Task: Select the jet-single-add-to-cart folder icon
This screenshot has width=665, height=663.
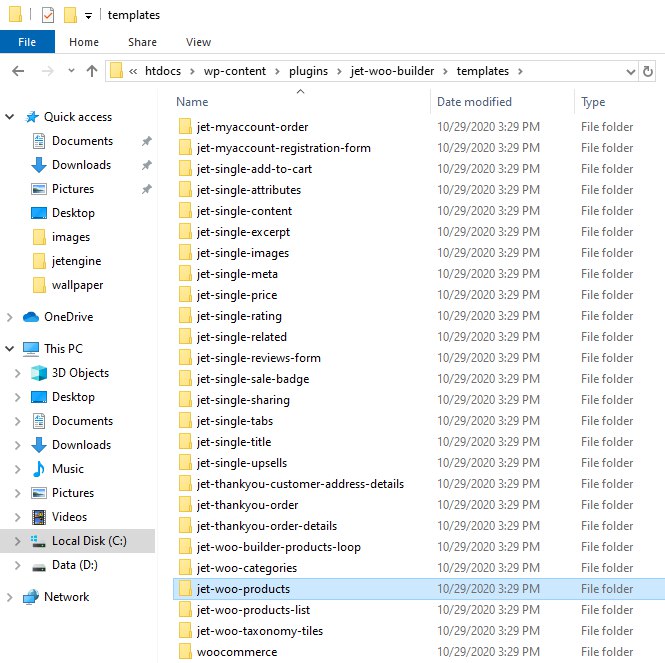Action: point(185,168)
